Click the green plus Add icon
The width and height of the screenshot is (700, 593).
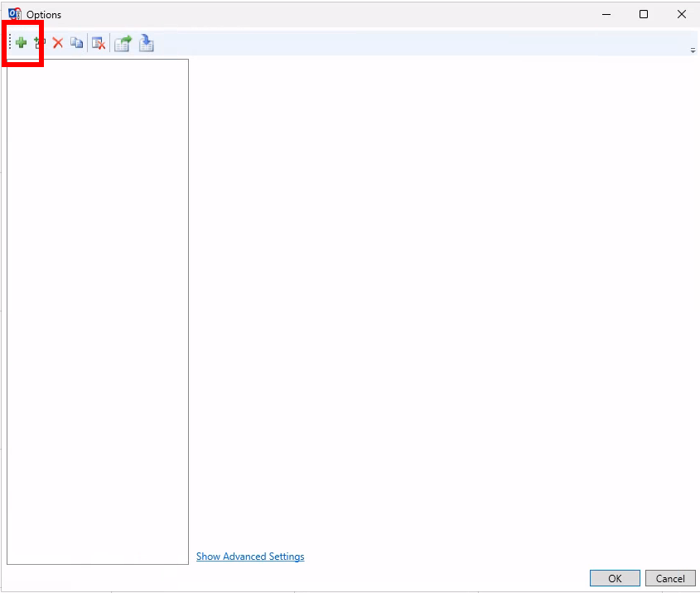[x=21, y=43]
